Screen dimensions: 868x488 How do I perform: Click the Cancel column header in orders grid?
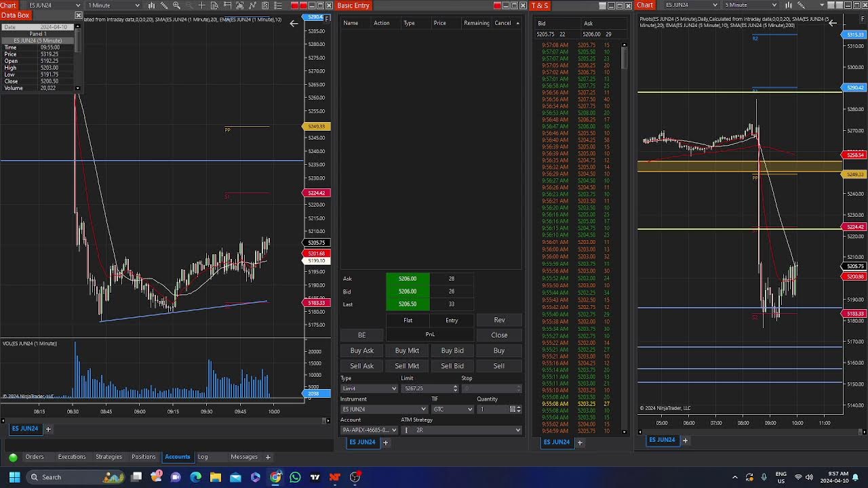click(502, 23)
